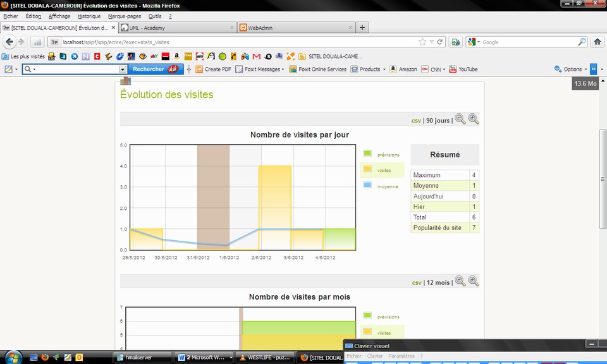Bookmark this page with the star icon
The width and height of the screenshot is (607, 364).
point(422,42)
